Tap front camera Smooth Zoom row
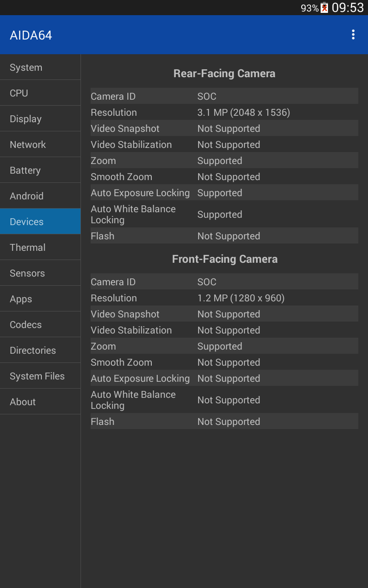This screenshot has height=588, width=368. tap(224, 362)
